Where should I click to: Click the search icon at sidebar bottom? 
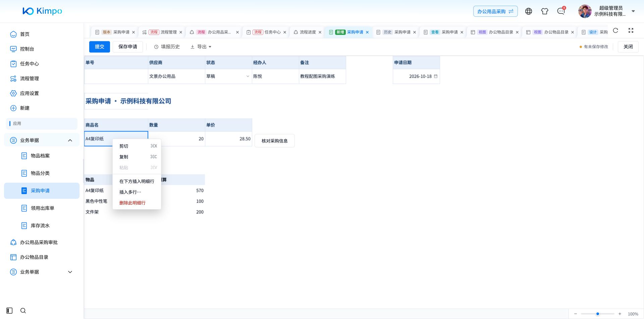[x=23, y=311]
